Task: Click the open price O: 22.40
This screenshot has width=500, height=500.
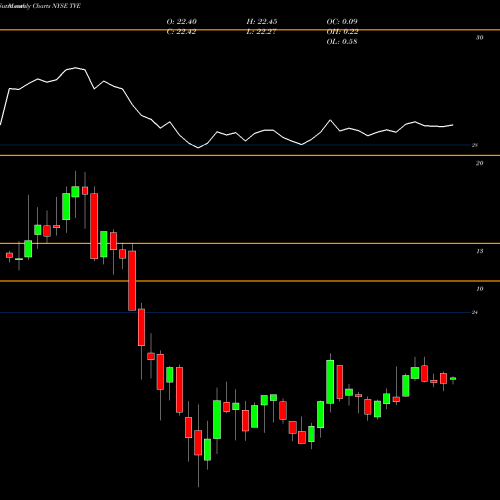Action: pos(182,22)
